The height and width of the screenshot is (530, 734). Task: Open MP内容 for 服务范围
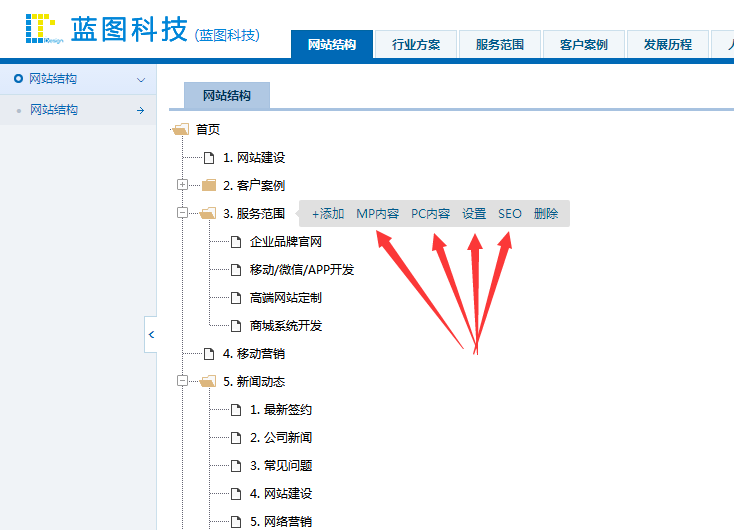point(377,214)
